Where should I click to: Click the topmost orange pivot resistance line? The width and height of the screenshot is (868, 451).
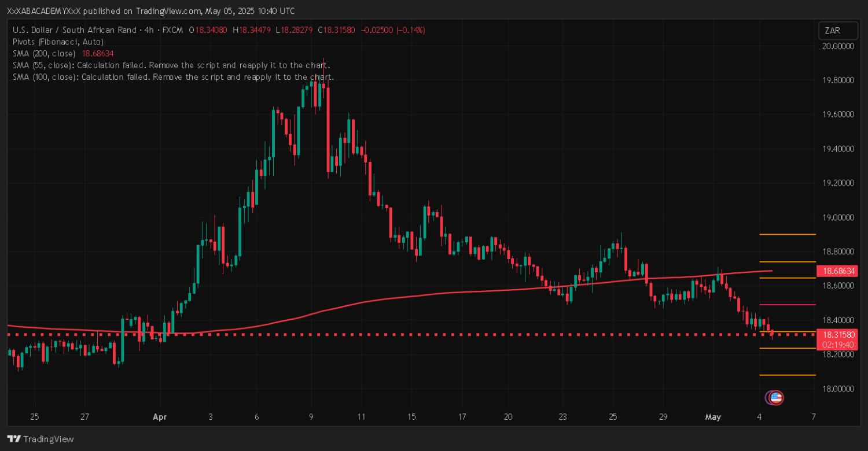(787, 234)
